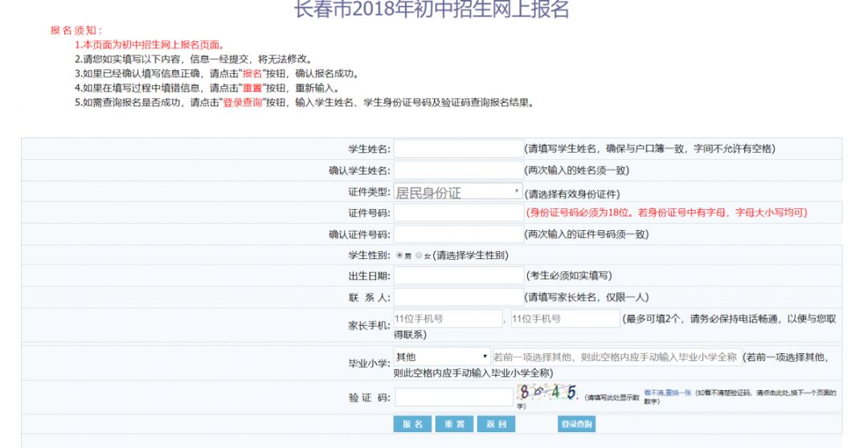Click the 验证码 input field
Image resolution: width=868 pixels, height=448 pixels.
click(454, 397)
